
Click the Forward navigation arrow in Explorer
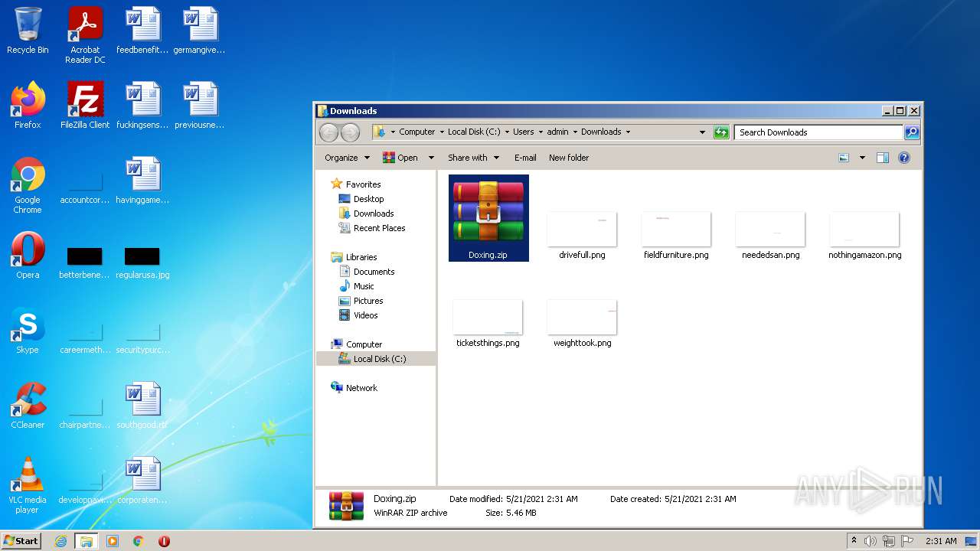point(350,132)
